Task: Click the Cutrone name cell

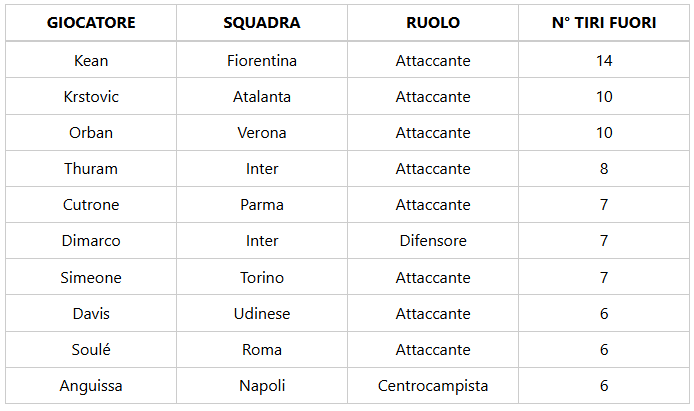Action: click(91, 205)
